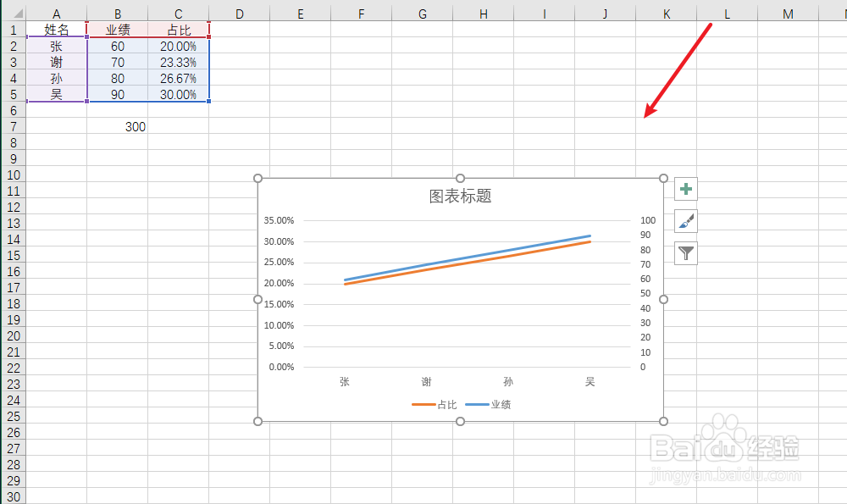Click cell containing 姓名
The image size is (847, 504).
pyautogui.click(x=56, y=30)
